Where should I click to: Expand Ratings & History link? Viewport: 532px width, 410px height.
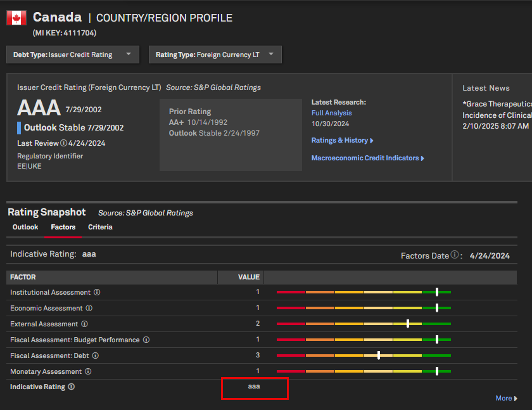point(342,140)
